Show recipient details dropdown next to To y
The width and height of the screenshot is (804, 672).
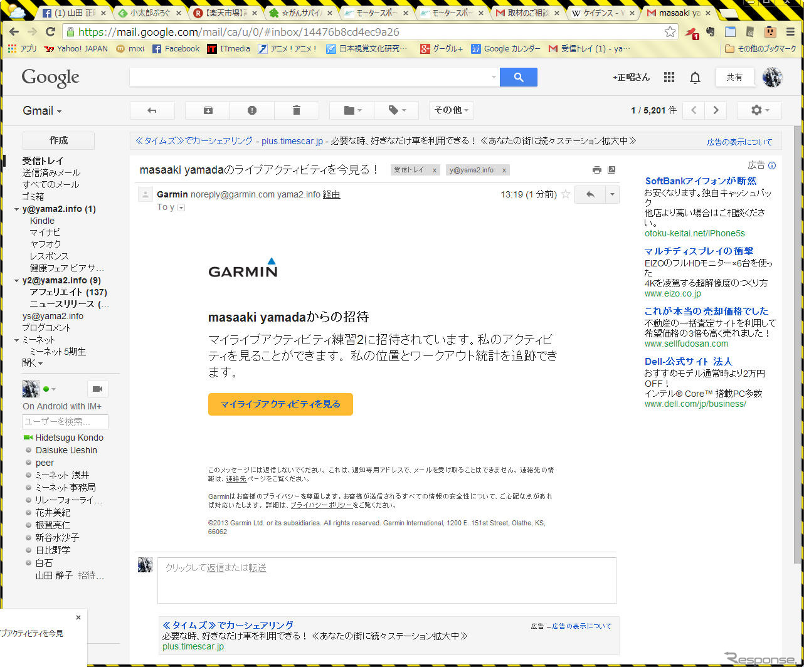181,207
